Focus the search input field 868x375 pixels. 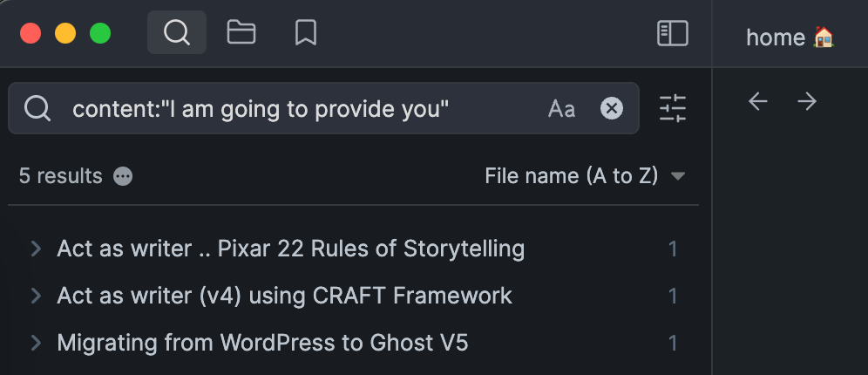pos(324,108)
